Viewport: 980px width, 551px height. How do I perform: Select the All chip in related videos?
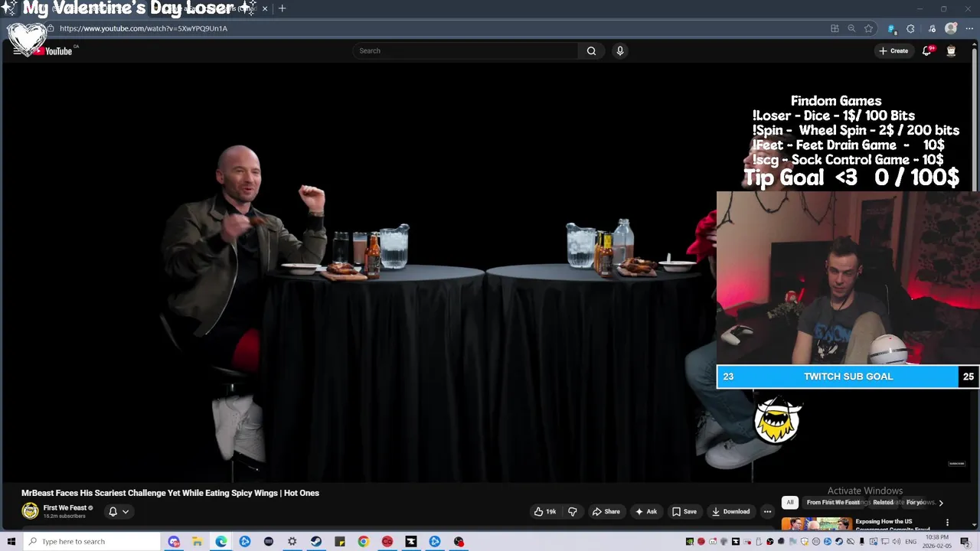click(790, 502)
